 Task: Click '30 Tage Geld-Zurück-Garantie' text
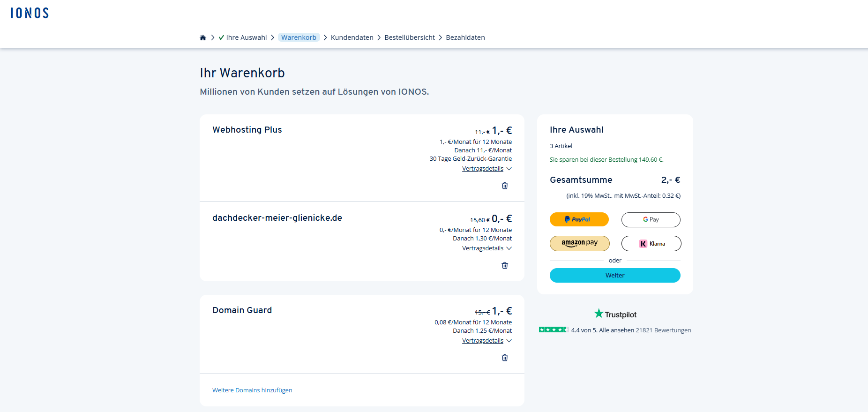[471, 159]
